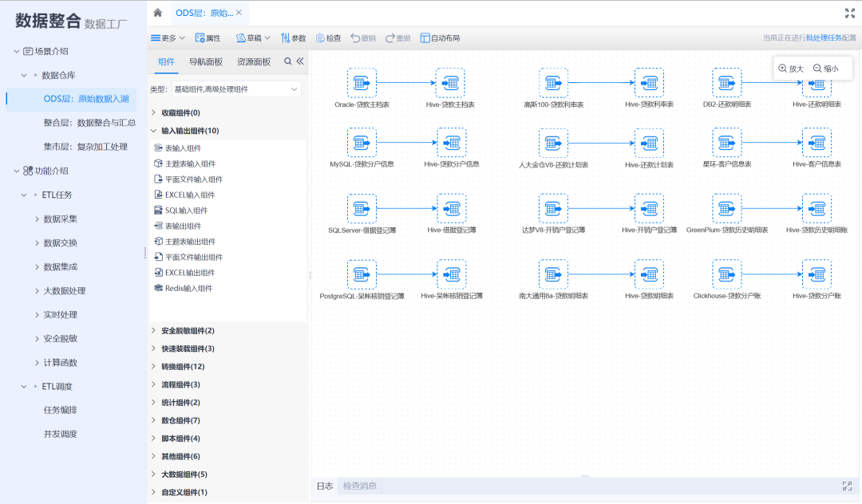The height and width of the screenshot is (504, 862).
Task: Switch to the 检查消息 tab
Action: 359,486
